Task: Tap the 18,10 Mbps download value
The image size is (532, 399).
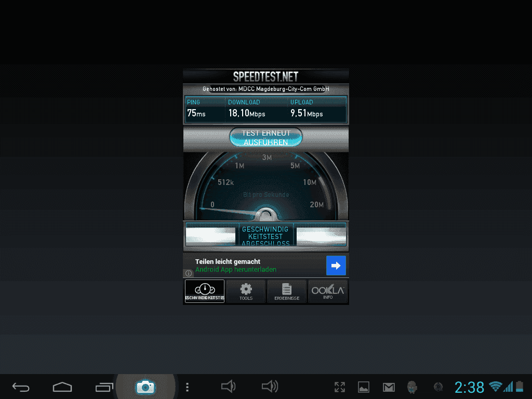Action: click(247, 113)
